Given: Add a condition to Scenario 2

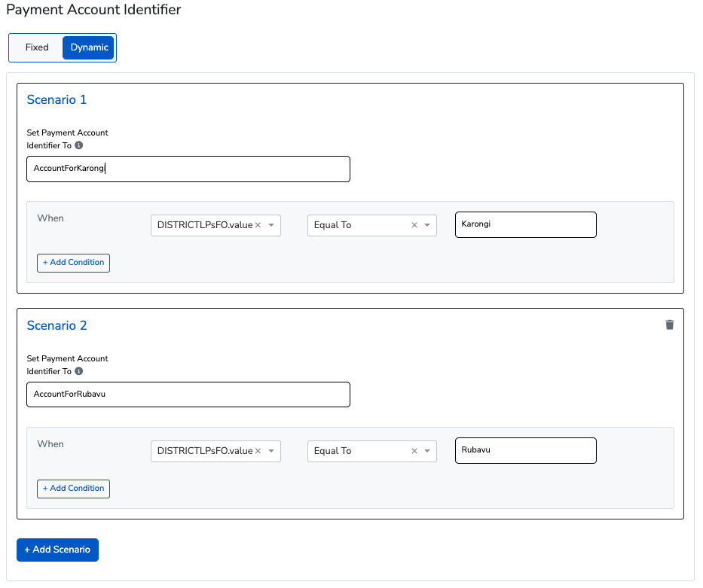Looking at the screenshot, I should coord(73,489).
